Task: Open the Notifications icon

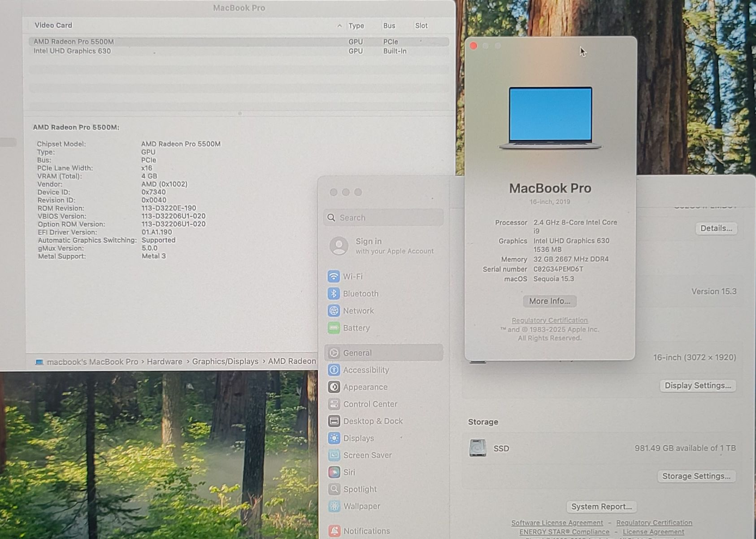Action: [x=334, y=531]
